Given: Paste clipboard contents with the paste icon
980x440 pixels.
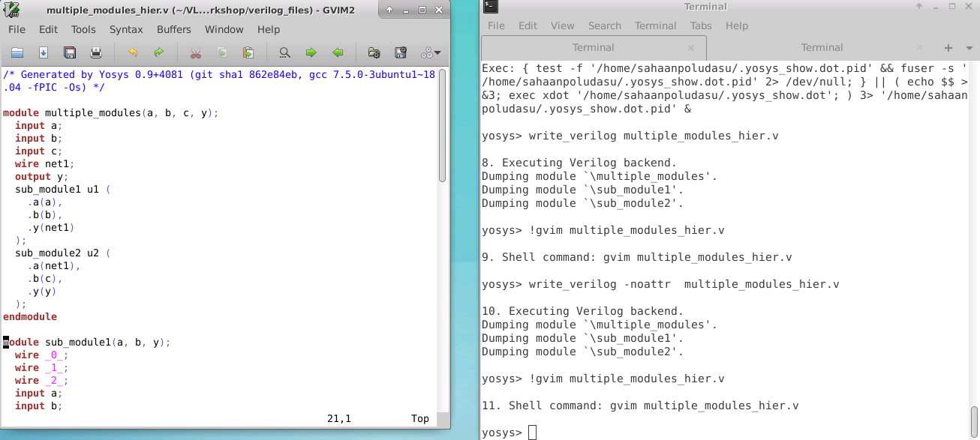Looking at the screenshot, I should pyautogui.click(x=248, y=52).
